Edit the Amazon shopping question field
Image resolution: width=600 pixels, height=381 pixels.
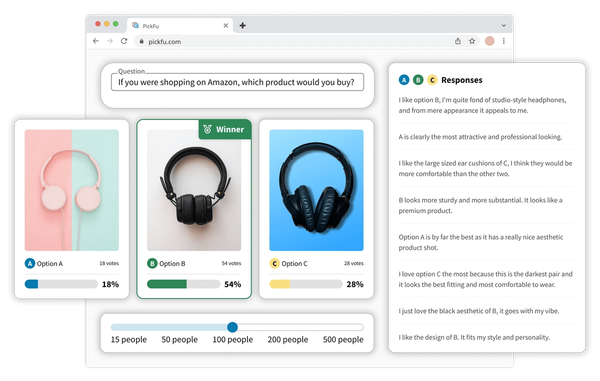coord(237,82)
